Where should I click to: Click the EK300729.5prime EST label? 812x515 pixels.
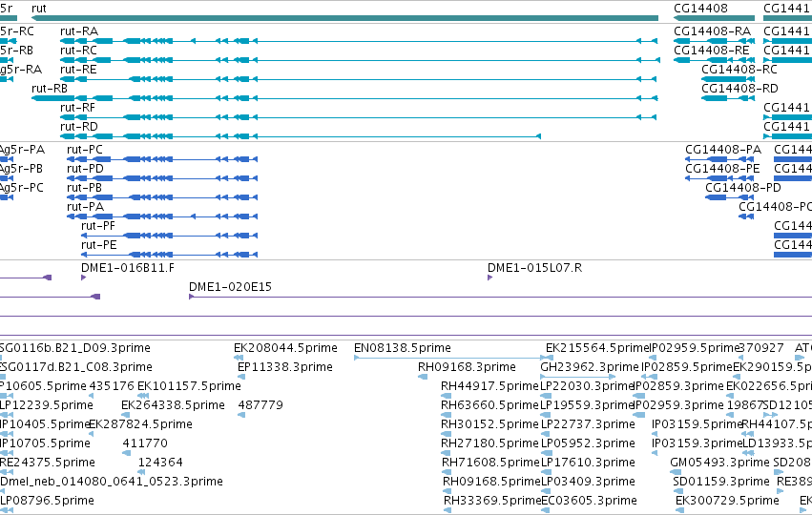[728, 501]
